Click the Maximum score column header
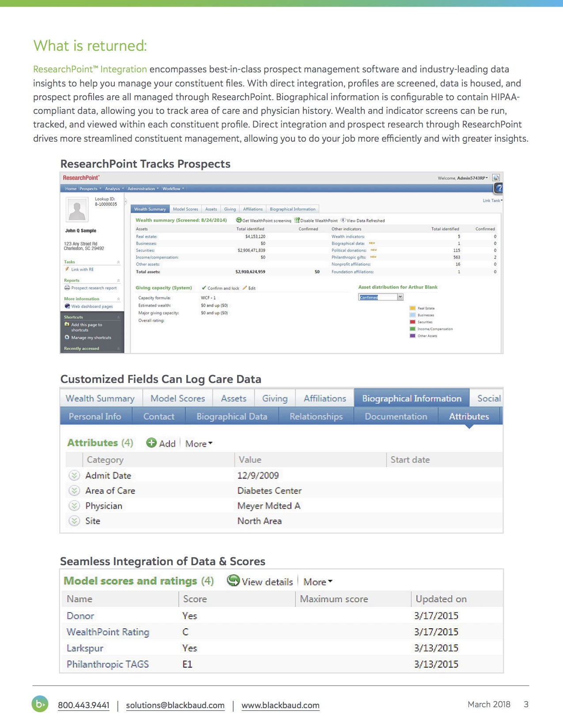Viewport: 563px width, 728px height. 353,599
